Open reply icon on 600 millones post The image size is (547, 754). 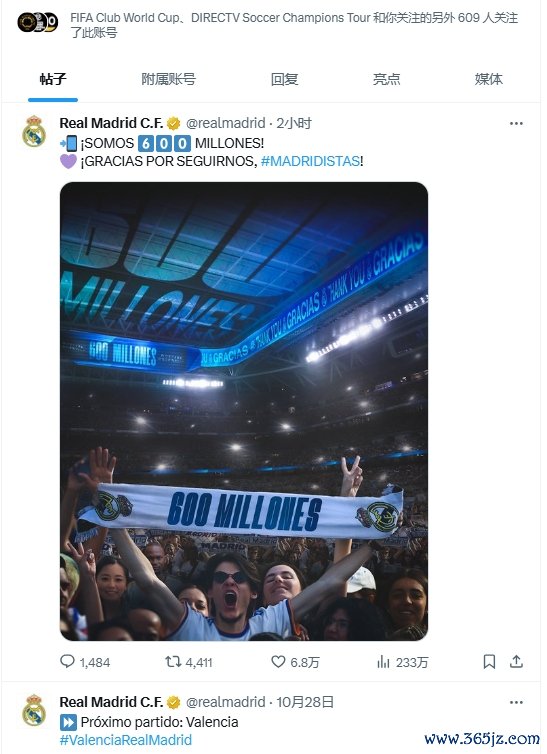[x=67, y=662]
